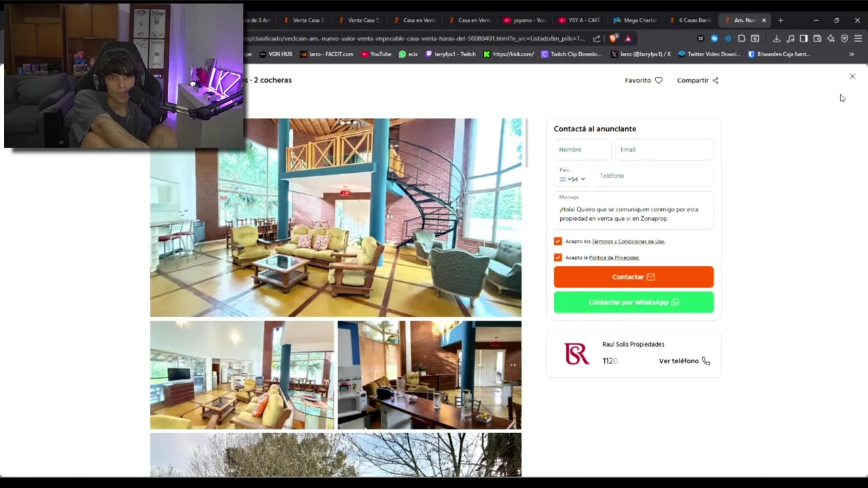
Task: Click the gallery vertical scrollbar
Action: (526, 142)
